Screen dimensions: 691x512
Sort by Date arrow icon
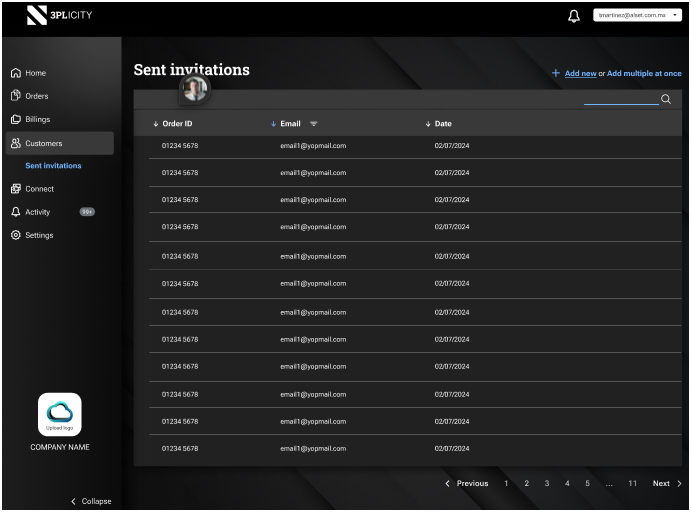(428, 124)
